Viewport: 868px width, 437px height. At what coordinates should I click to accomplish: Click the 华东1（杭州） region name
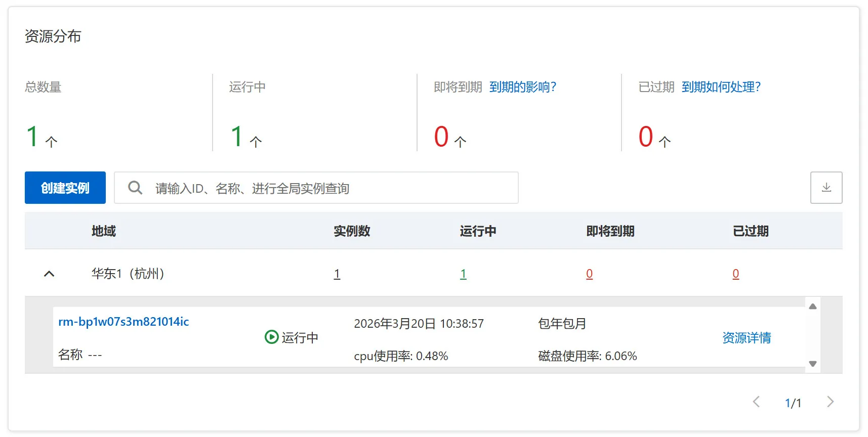pos(128,274)
